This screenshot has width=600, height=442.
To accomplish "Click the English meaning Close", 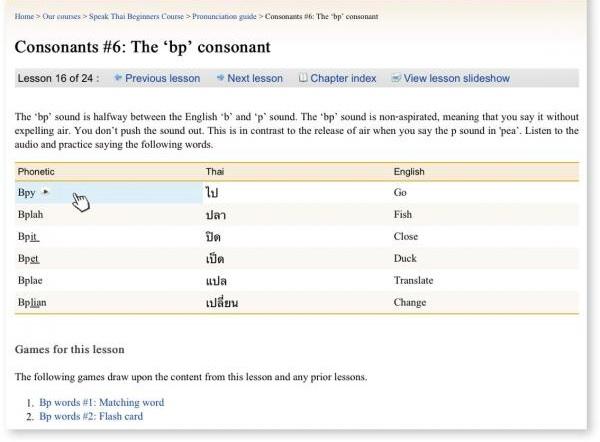I will (x=406, y=236).
